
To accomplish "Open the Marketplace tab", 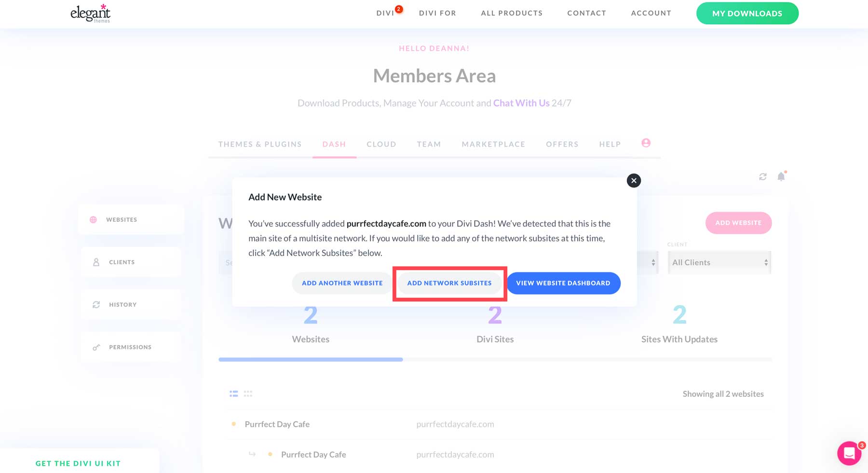I will tap(493, 144).
